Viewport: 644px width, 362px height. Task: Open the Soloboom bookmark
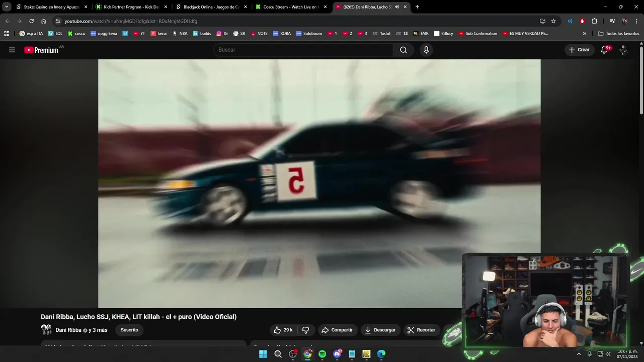309,34
